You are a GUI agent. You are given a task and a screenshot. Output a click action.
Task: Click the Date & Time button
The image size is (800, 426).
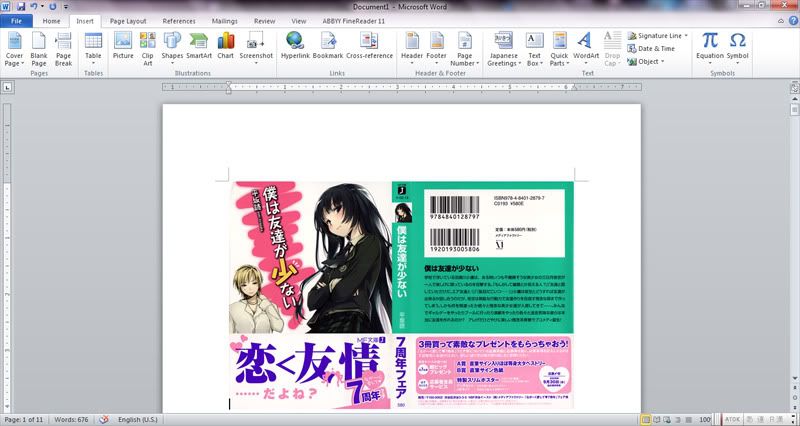point(651,48)
